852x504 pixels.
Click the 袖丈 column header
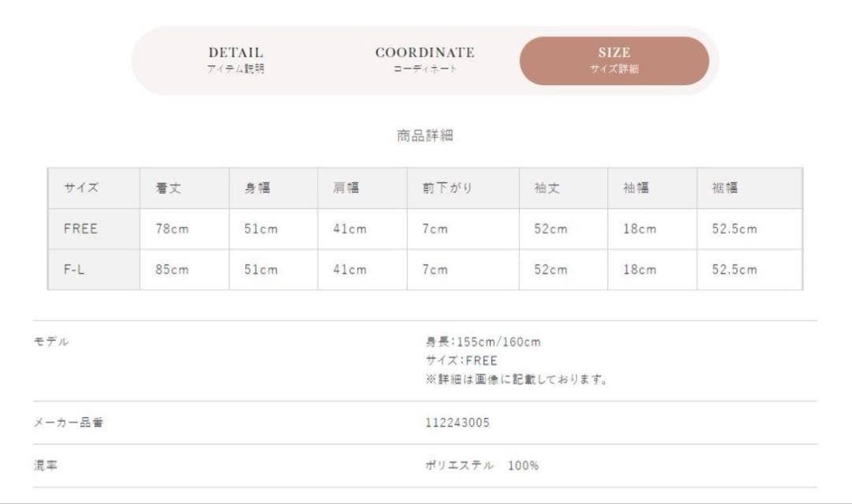547,189
